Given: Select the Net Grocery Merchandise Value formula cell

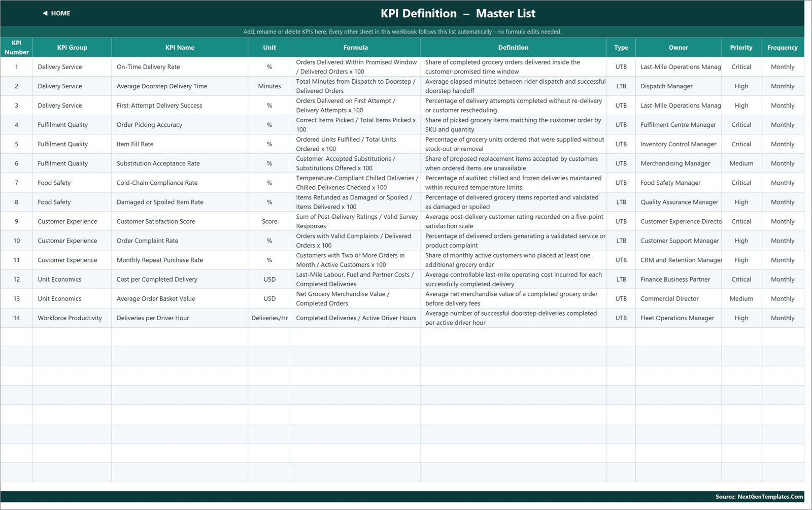Looking at the screenshot, I should pos(355,298).
